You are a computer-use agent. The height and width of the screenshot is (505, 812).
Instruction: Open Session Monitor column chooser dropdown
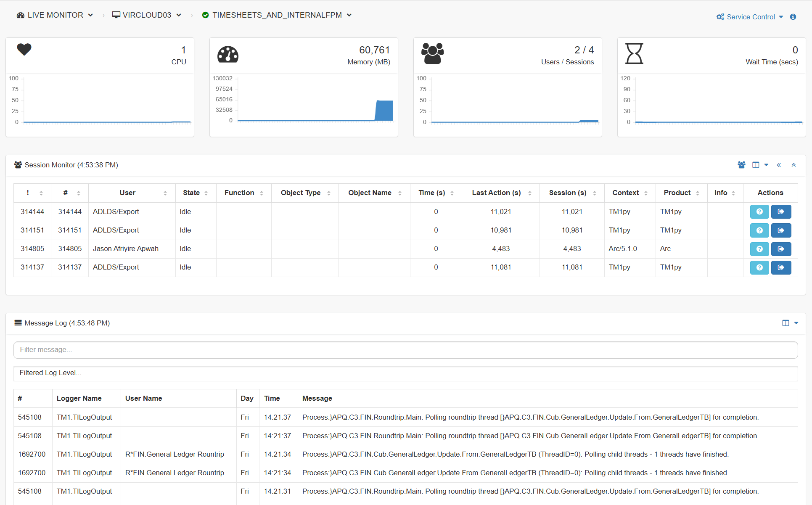point(760,165)
